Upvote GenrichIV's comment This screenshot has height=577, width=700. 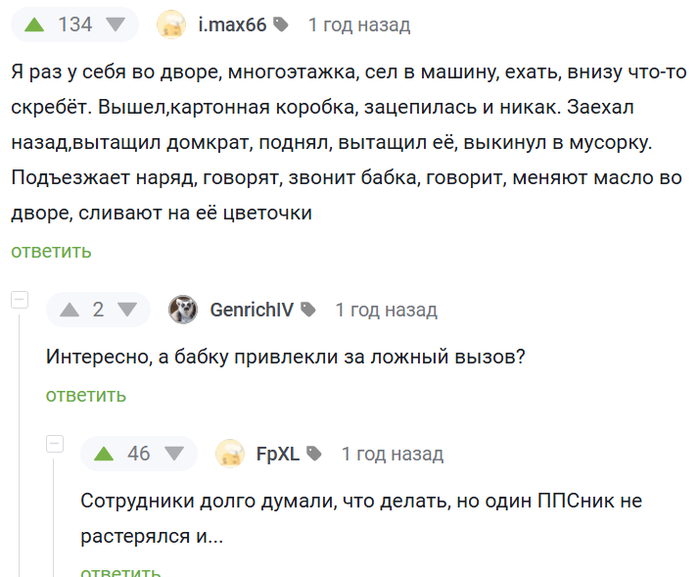(x=69, y=310)
